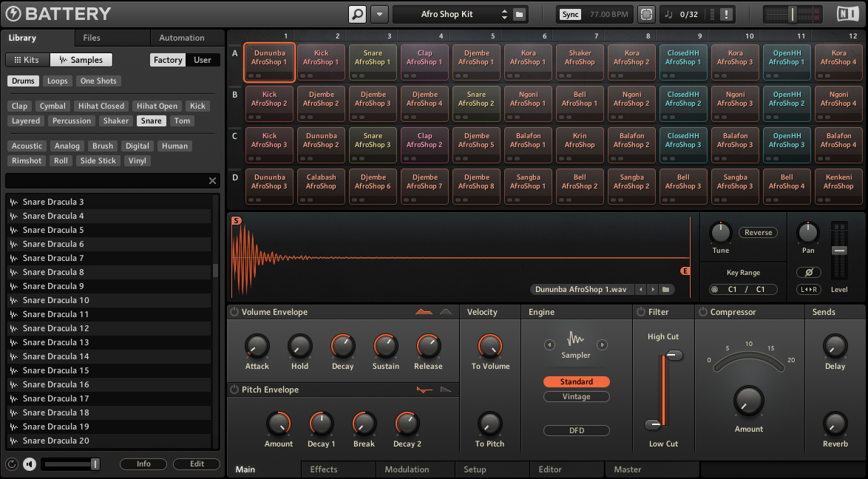This screenshot has height=479, width=868.
Task: Select the Kits view button
Action: [27, 60]
